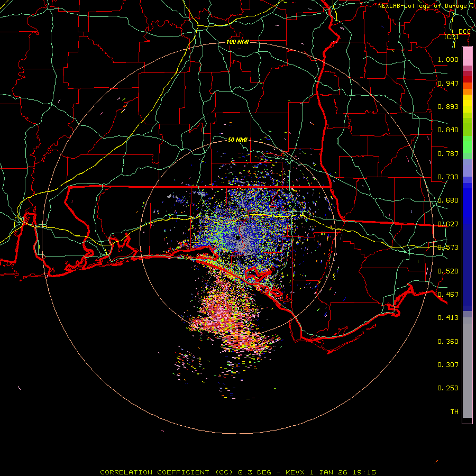Click the bright green segment of the color bar
Screen dimensions: 476x476
click(467, 144)
